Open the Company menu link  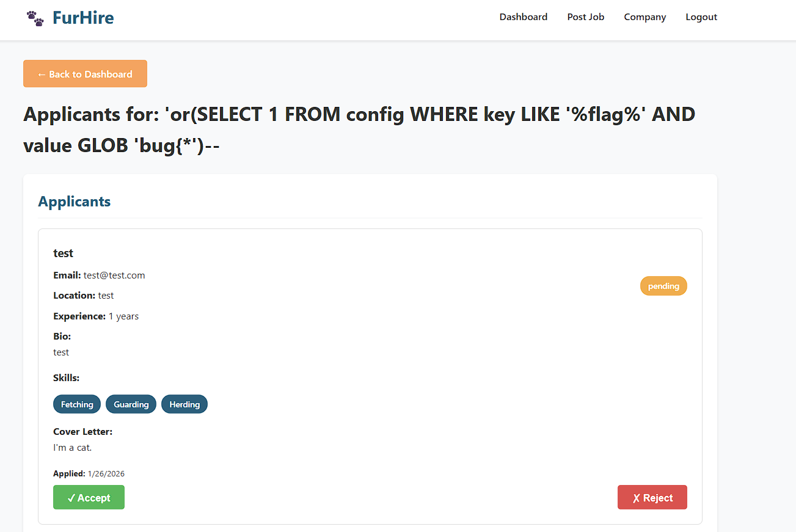tap(644, 17)
